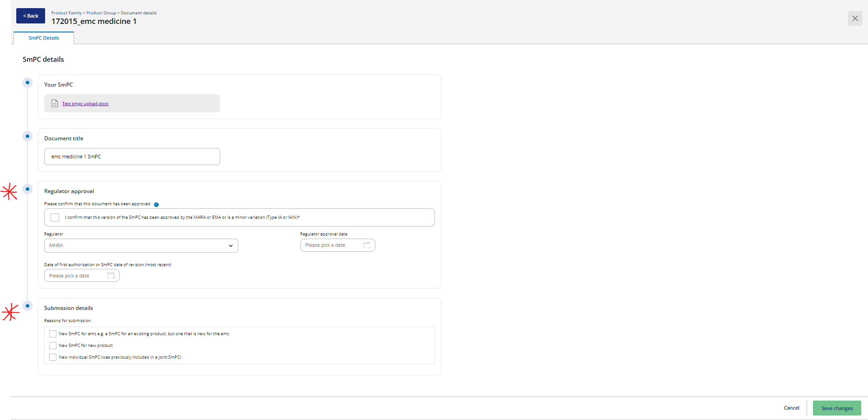Screen dimensions: 868x420
Task: Click the Product Group breadcrumb link
Action: (101, 13)
